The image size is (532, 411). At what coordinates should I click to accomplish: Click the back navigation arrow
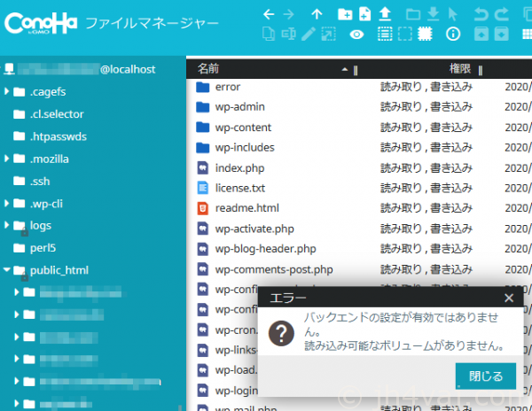[269, 14]
